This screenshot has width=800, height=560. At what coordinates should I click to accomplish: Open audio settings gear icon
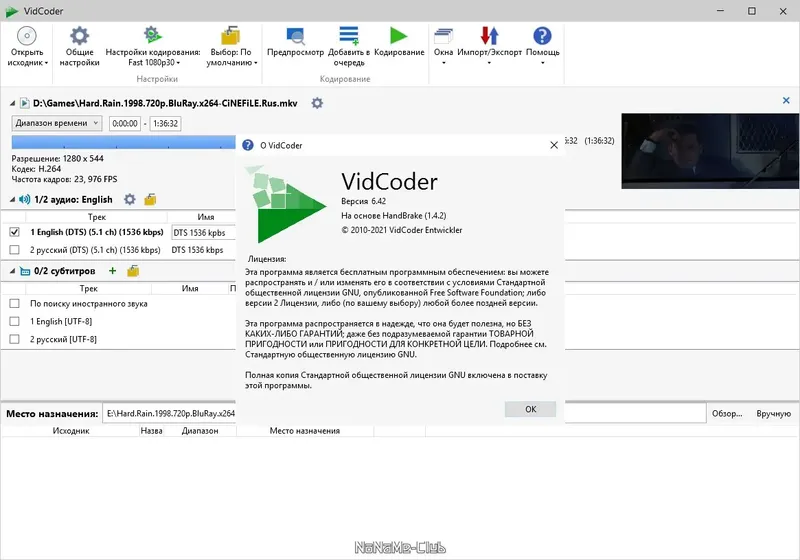tap(130, 199)
